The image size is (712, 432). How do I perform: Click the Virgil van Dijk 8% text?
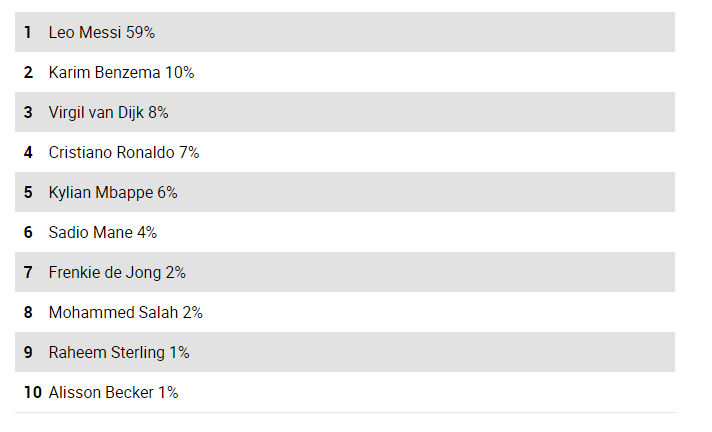(108, 113)
